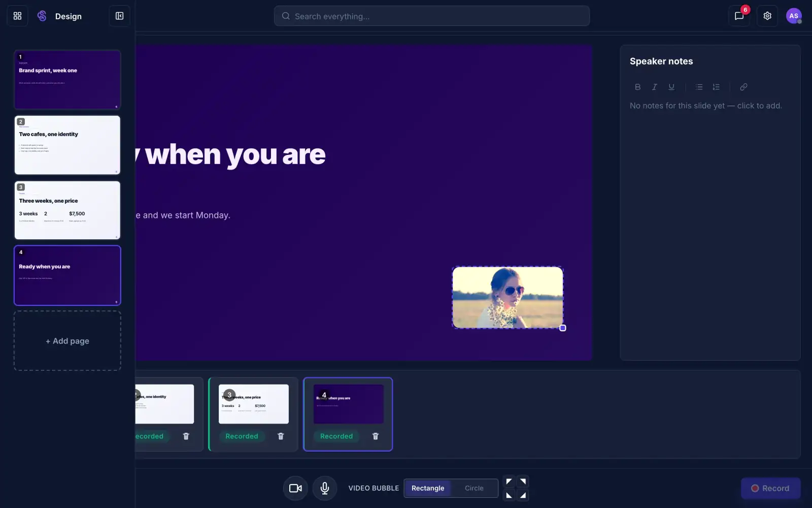Apply underline in speaker notes

tap(671, 87)
